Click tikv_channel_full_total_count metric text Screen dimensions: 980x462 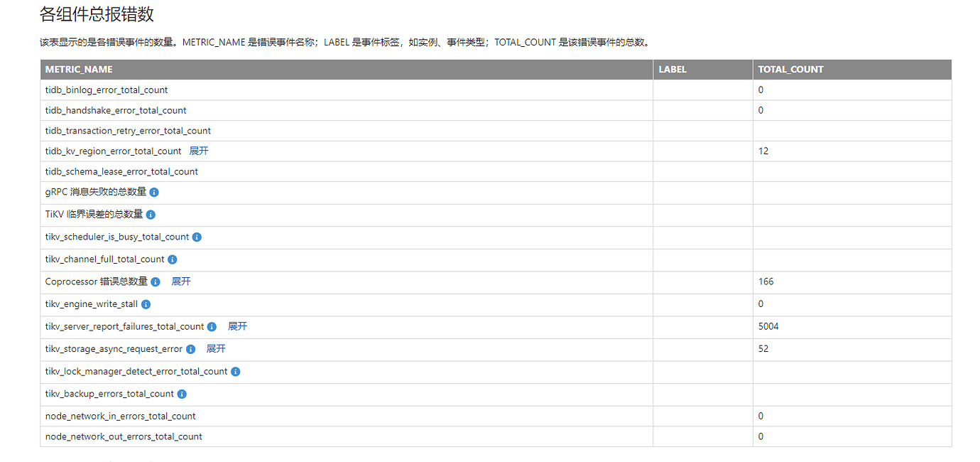tap(105, 259)
